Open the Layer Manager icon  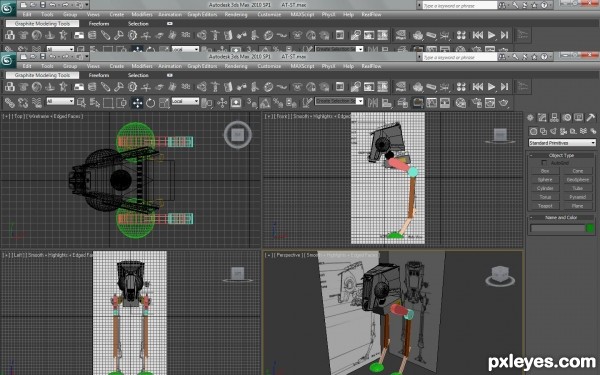click(x=403, y=103)
